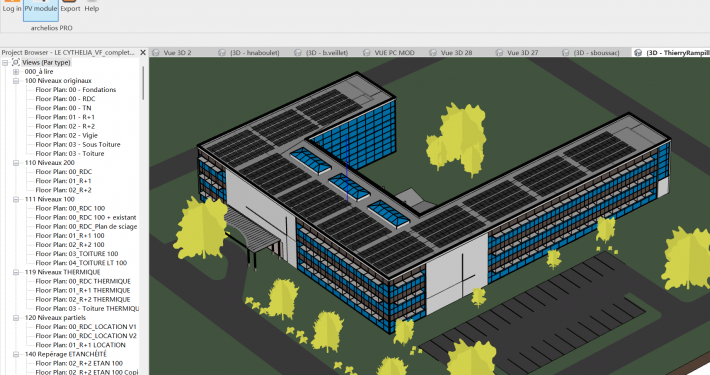Collapse the 119 Niveaux THERMIQUE node
This screenshot has width=710, height=375.
(x=16, y=272)
